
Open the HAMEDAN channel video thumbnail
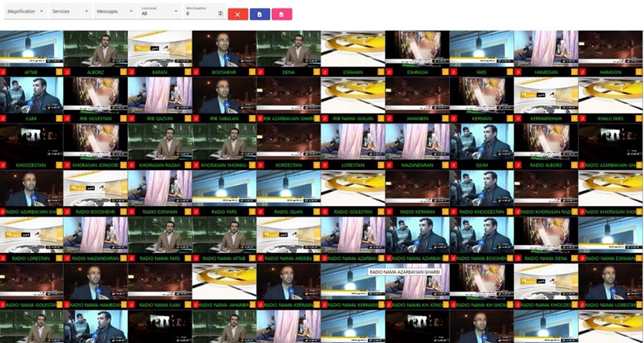[x=546, y=49]
